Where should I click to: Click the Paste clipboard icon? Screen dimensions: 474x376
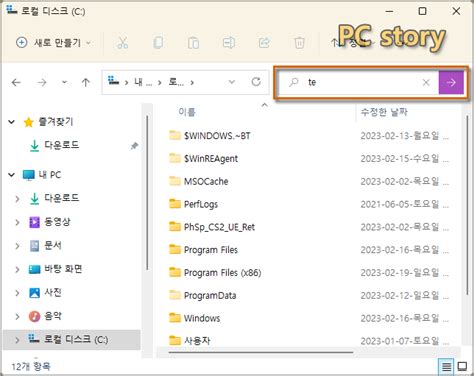(193, 43)
